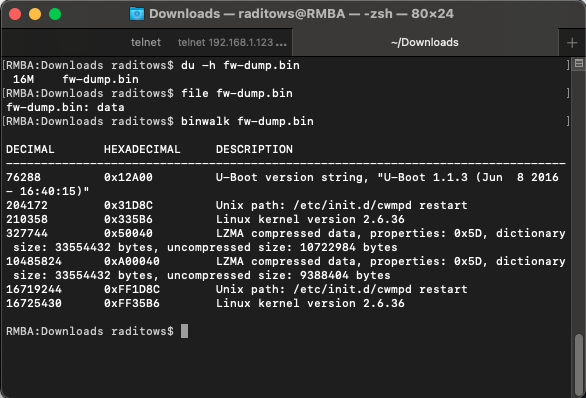Close the terminal window with red button
Screen dimensions: 586x398
click(15, 14)
